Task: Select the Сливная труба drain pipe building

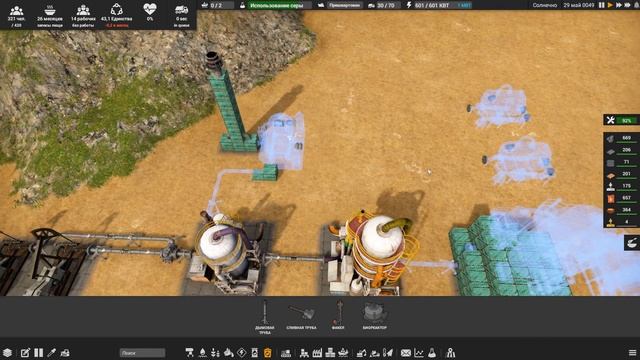Action: (301, 318)
